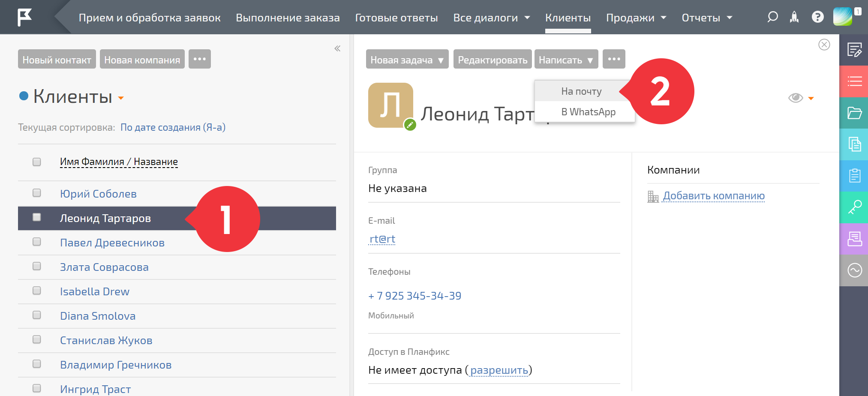Open the user avatar in header

tap(842, 17)
